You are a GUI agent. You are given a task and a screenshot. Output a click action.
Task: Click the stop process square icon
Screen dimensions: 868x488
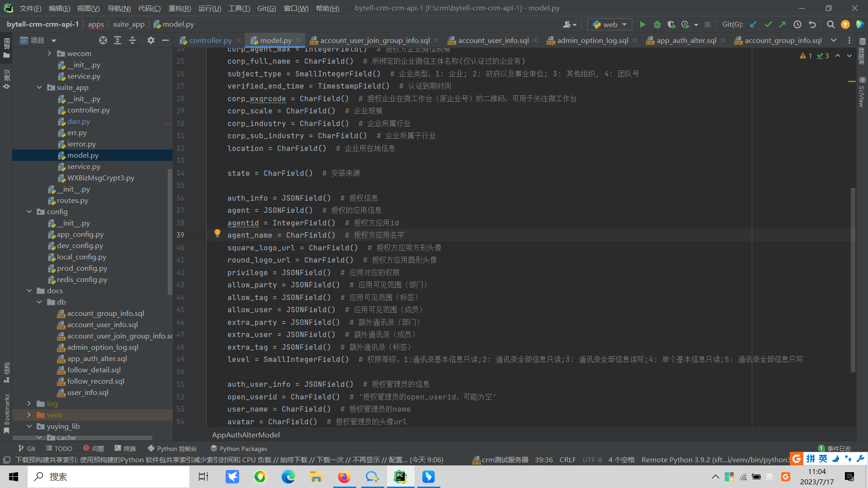[708, 24]
